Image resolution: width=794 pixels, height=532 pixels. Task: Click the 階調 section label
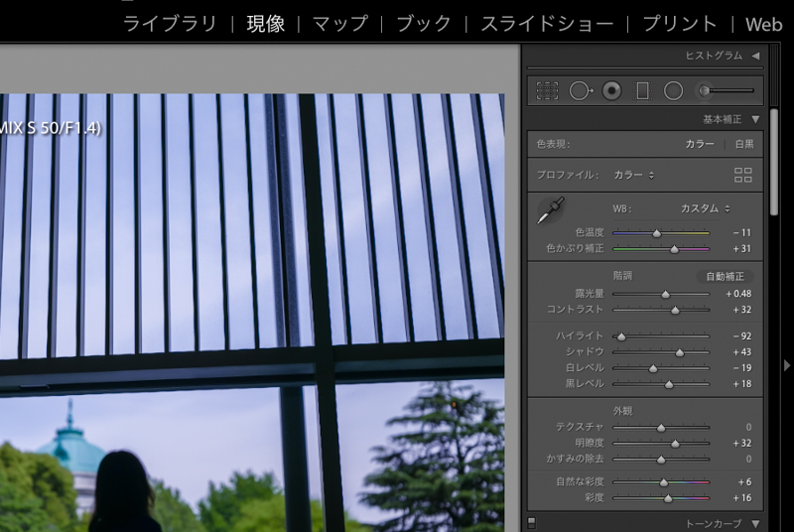click(622, 276)
